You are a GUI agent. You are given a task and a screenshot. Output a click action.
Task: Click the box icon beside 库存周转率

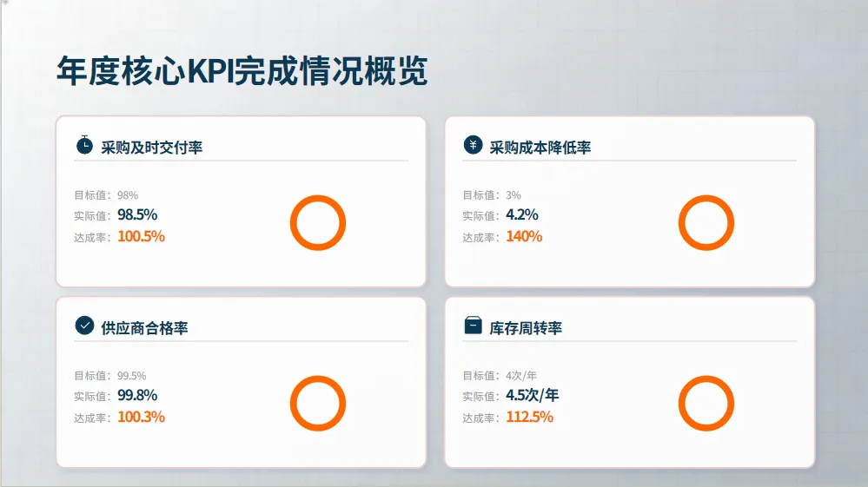click(473, 326)
